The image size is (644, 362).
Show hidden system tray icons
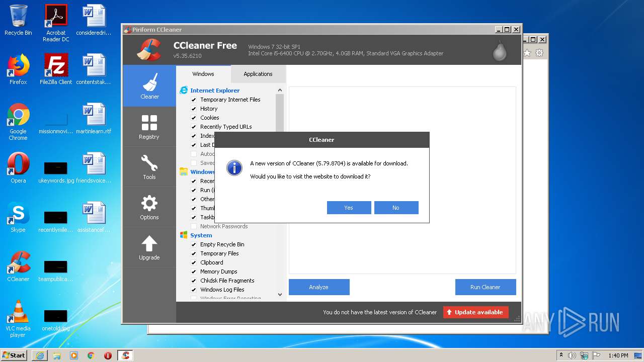point(561,355)
